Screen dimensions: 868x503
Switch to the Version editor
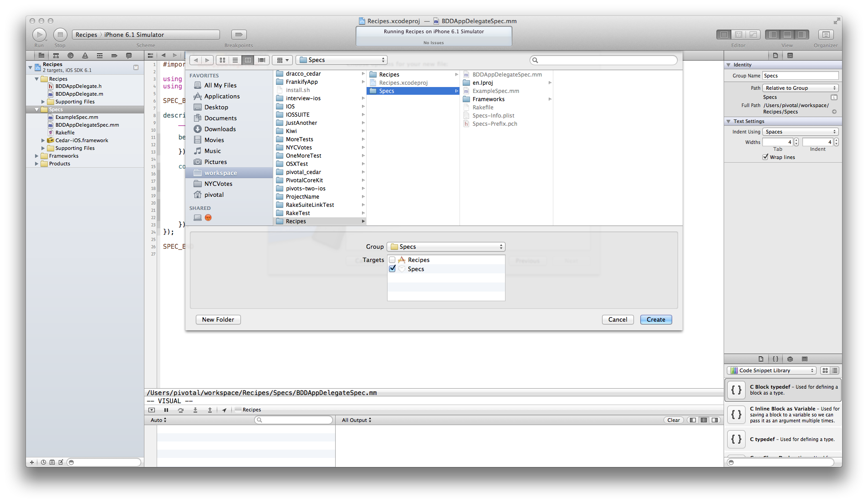point(753,35)
